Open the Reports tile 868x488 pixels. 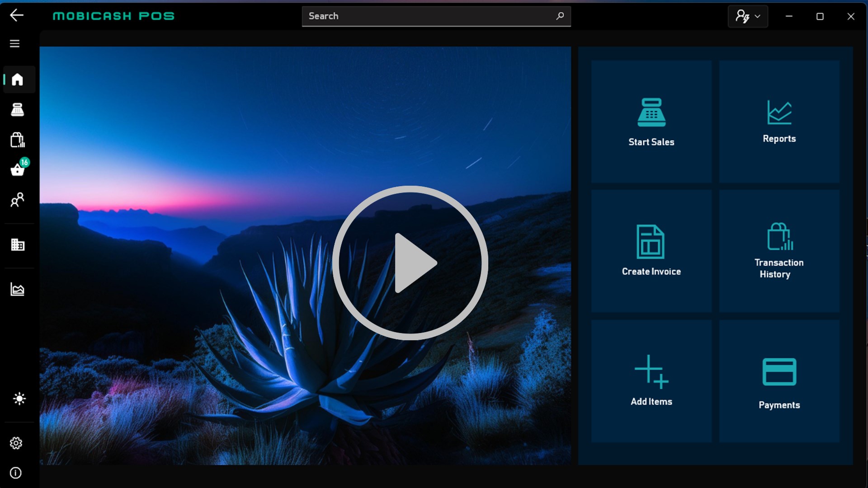pos(779,122)
